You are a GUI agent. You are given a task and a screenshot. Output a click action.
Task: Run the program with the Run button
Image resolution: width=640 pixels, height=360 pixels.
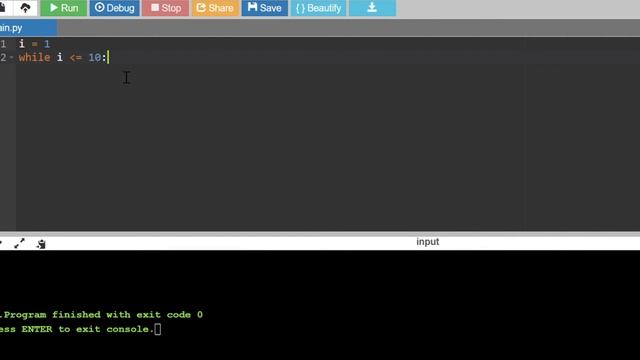point(64,8)
